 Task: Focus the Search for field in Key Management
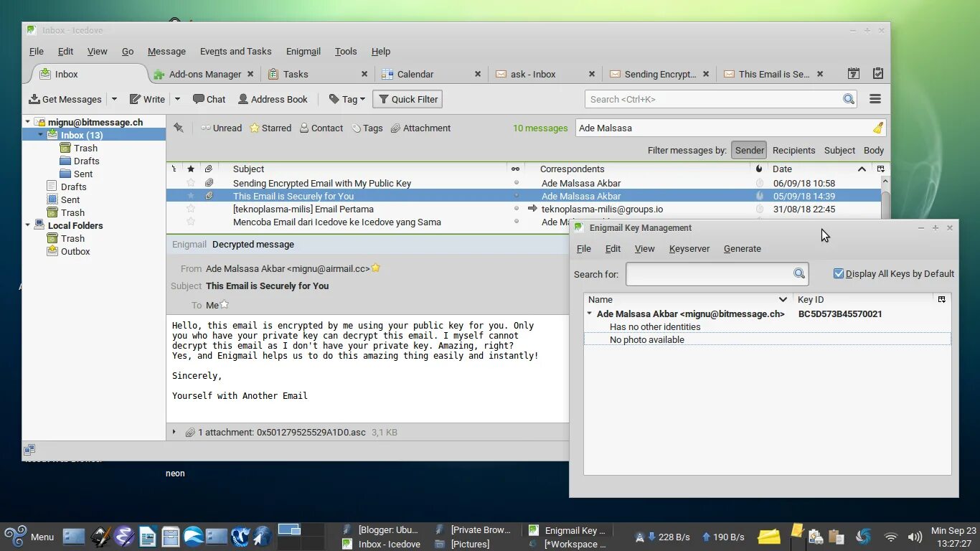[709, 273]
